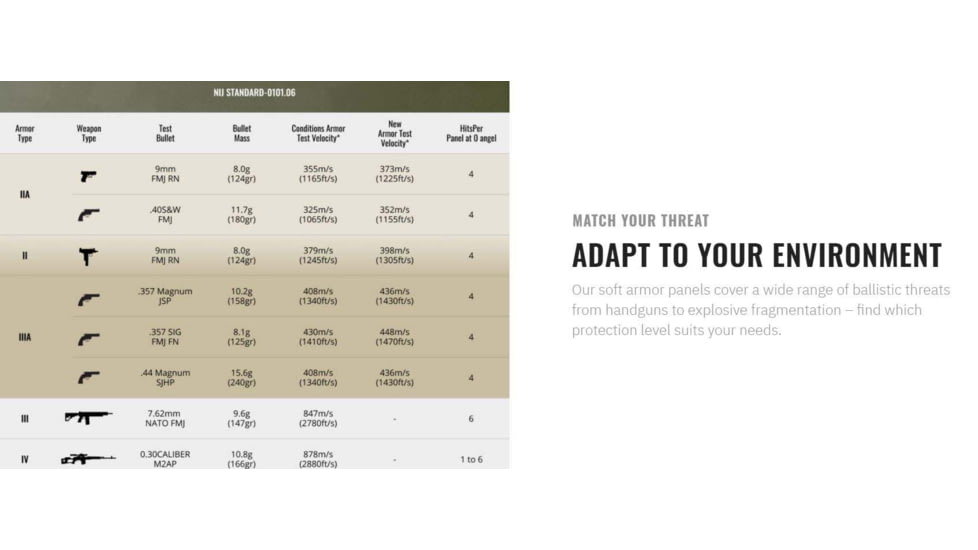The width and height of the screenshot is (978, 550).
Task: Click the Bullet Mass column header
Action: [242, 133]
